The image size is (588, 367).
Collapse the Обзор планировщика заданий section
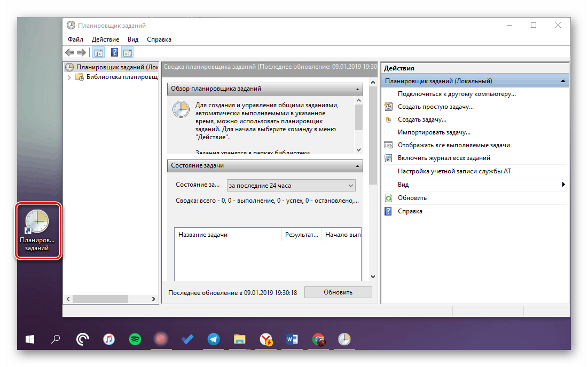click(357, 89)
